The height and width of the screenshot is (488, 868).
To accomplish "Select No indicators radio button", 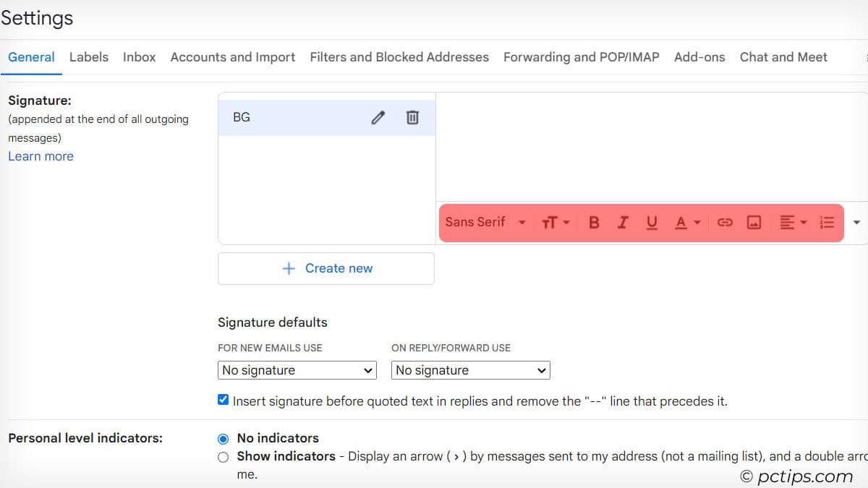I will point(224,438).
